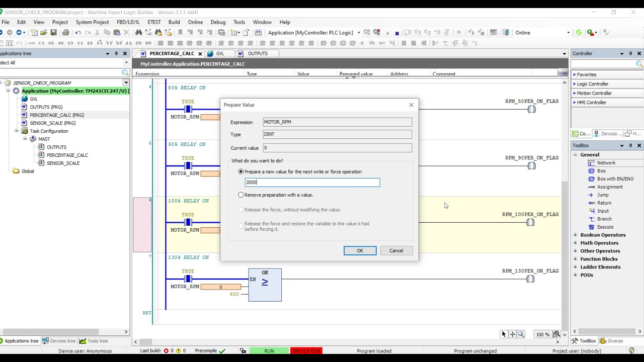Click the Logout gears icon with red X

(x=376, y=33)
